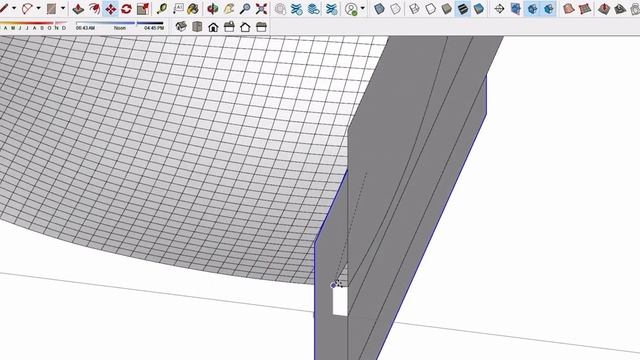Select the Section Plane tool

pos(499,8)
